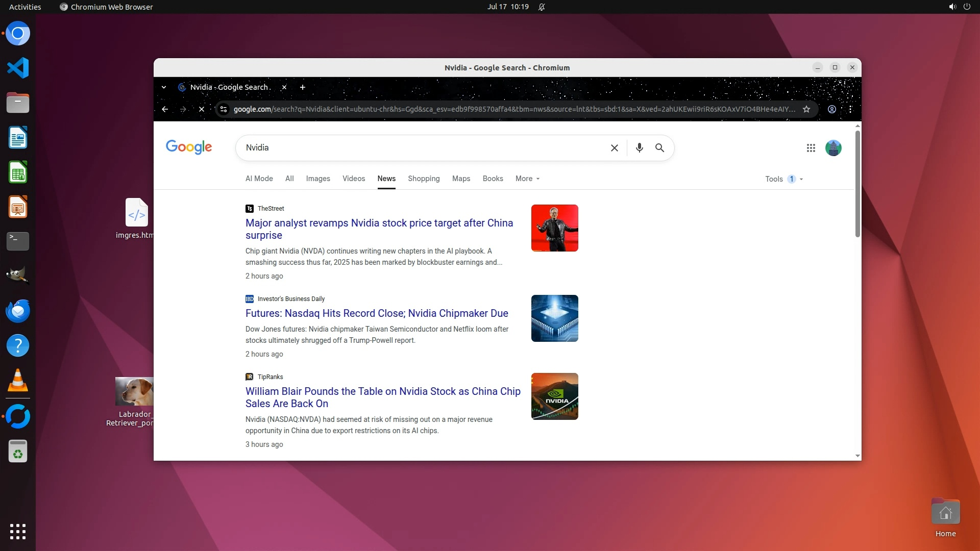
Task: Click the magnifying glass search button
Action: click(659, 148)
